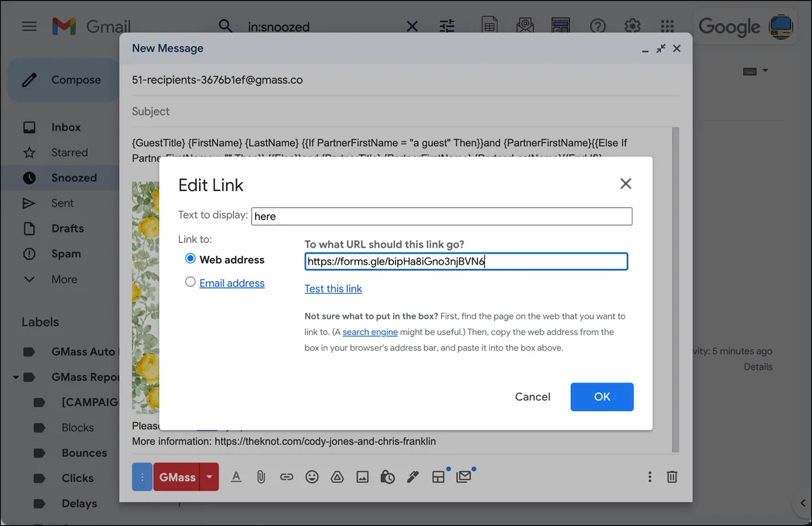Open the Delays label

tap(79, 504)
